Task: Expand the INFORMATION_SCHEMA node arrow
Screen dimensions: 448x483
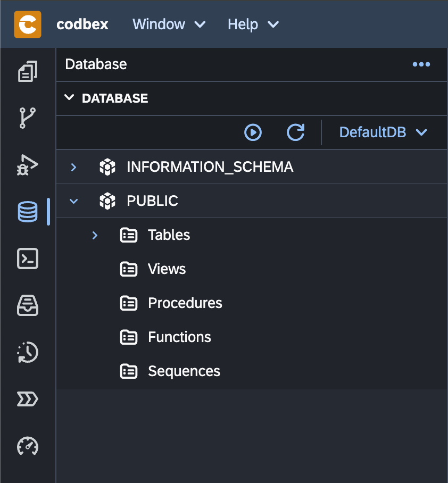Action: click(73, 167)
